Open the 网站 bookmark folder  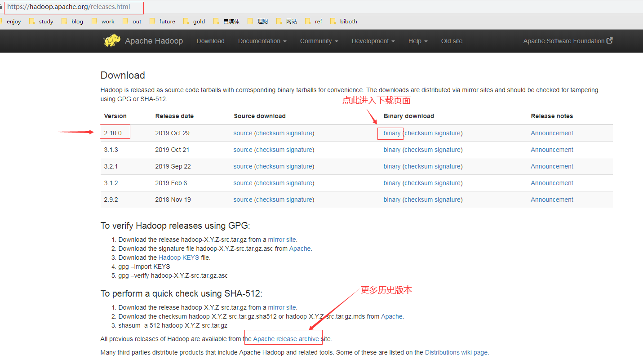pos(287,21)
